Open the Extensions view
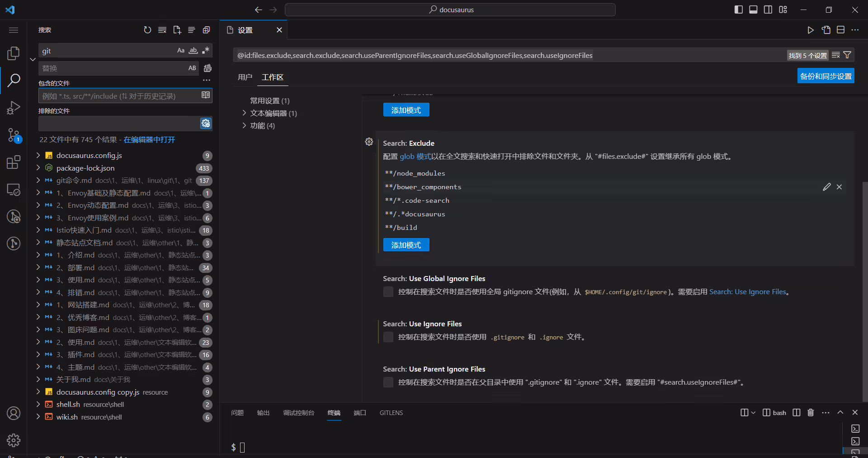This screenshot has width=868, height=458. (x=14, y=162)
